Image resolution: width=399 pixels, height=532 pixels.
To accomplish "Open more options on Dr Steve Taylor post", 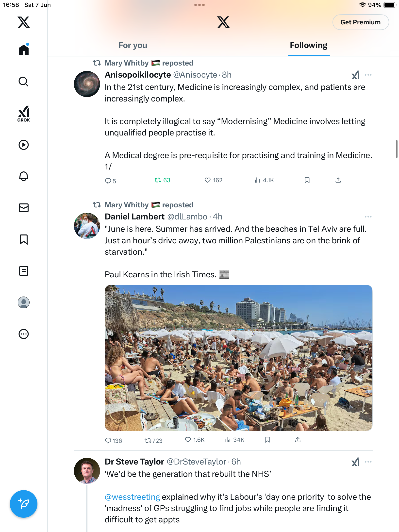I will (x=368, y=462).
